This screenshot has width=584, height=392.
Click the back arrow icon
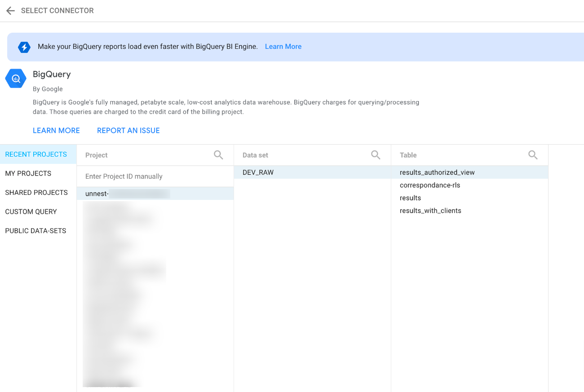pyautogui.click(x=10, y=11)
